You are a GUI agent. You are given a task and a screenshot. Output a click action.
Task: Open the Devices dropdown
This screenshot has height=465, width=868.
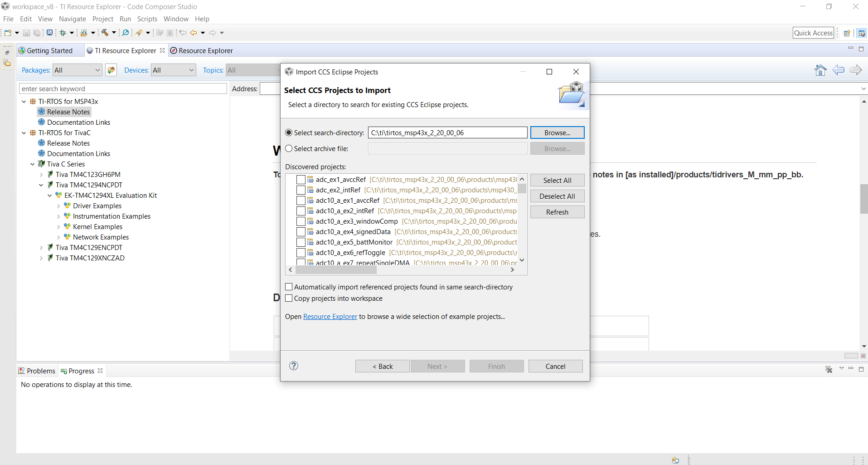(x=174, y=70)
